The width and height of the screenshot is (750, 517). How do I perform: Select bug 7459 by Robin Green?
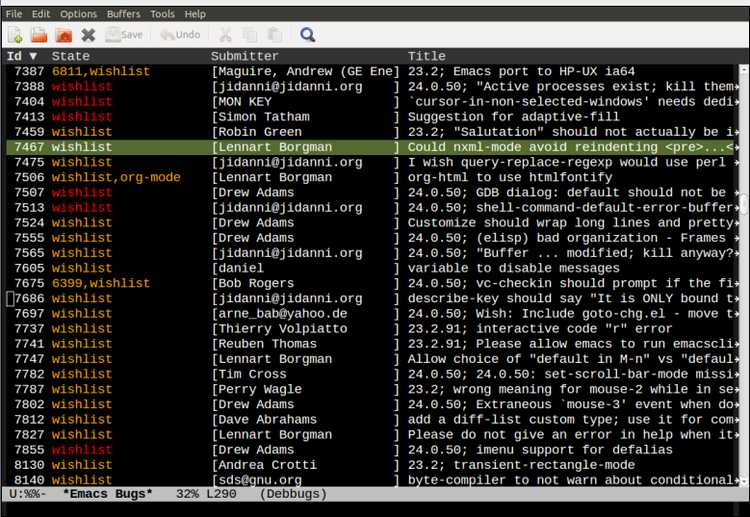[x=372, y=132]
